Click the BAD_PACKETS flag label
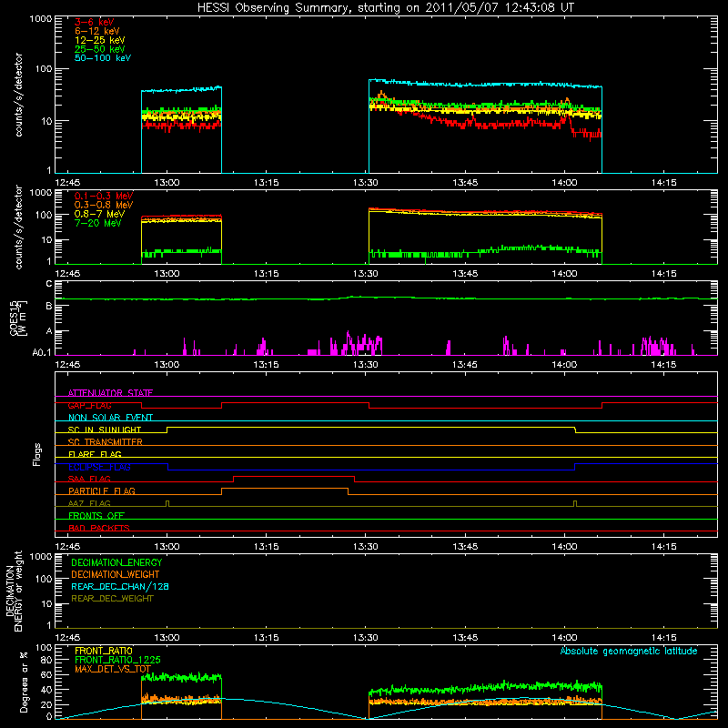 99,528
